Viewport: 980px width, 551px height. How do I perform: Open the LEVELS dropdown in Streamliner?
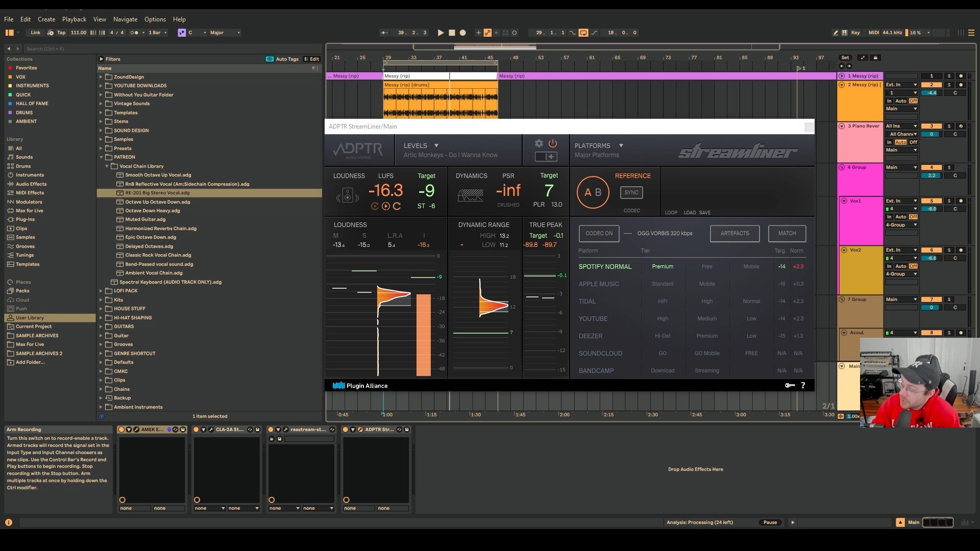coord(421,145)
